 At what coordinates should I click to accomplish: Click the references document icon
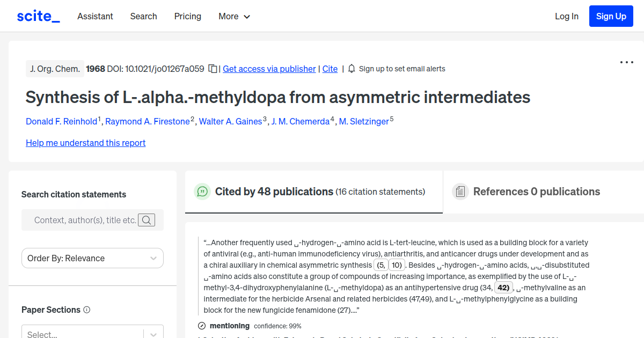coord(460,191)
